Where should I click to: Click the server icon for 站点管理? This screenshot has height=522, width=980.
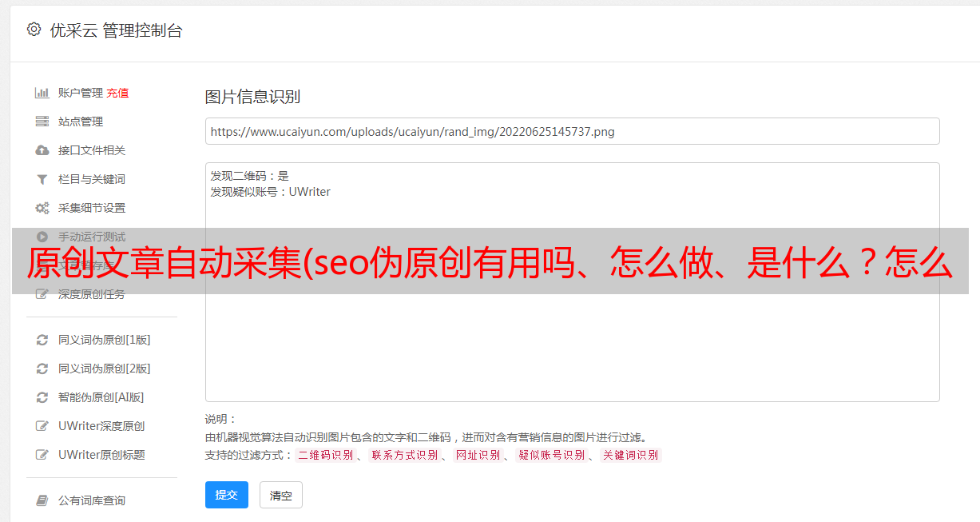(x=42, y=122)
